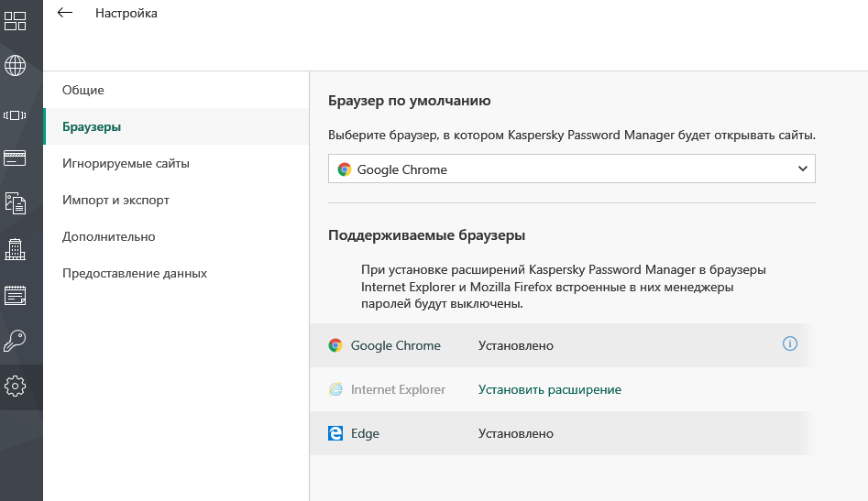Go to Импорт и экспорт settings
The image size is (868, 501).
(x=115, y=200)
